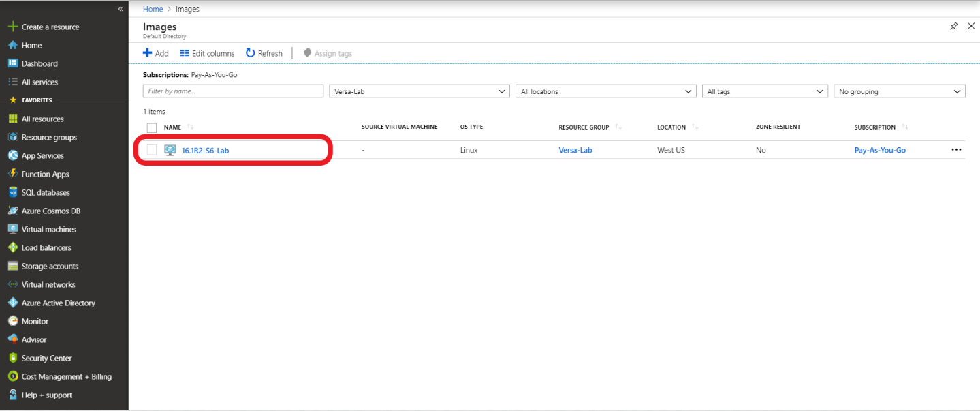Click the Resource groups cube icon
This screenshot has width=980, height=411.
tap(12, 137)
